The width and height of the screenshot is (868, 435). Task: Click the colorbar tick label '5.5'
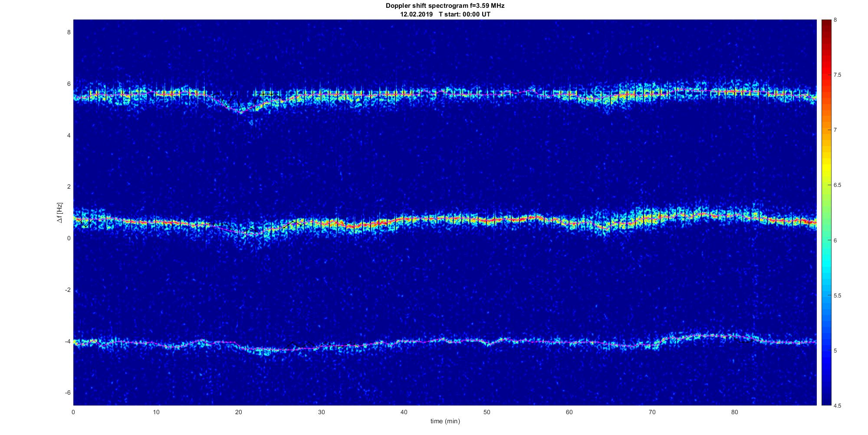coord(838,296)
